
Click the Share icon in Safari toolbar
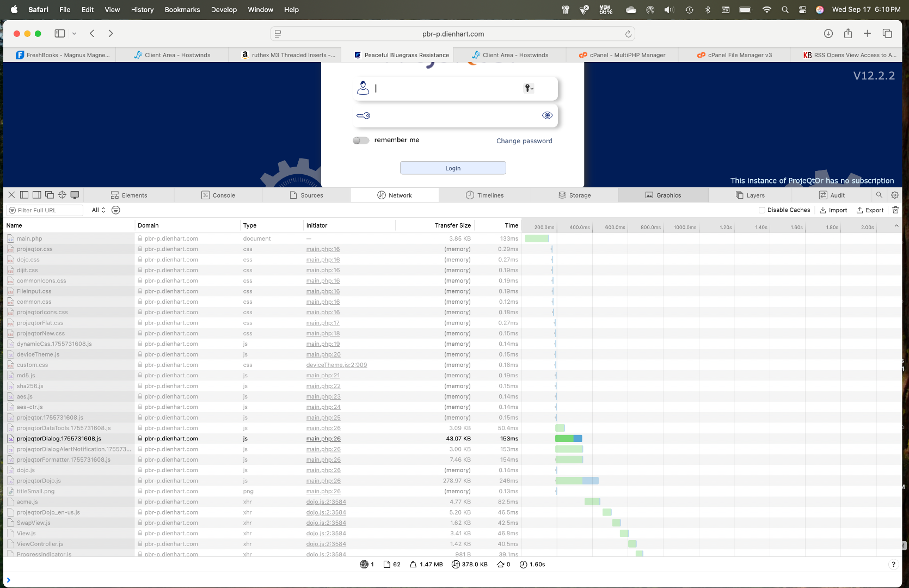tap(847, 34)
